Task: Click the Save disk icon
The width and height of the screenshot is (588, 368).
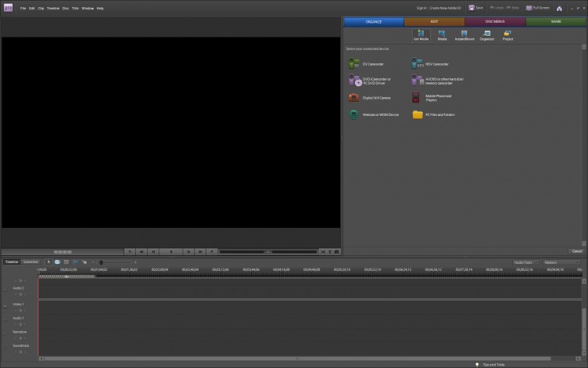Action: [471, 8]
